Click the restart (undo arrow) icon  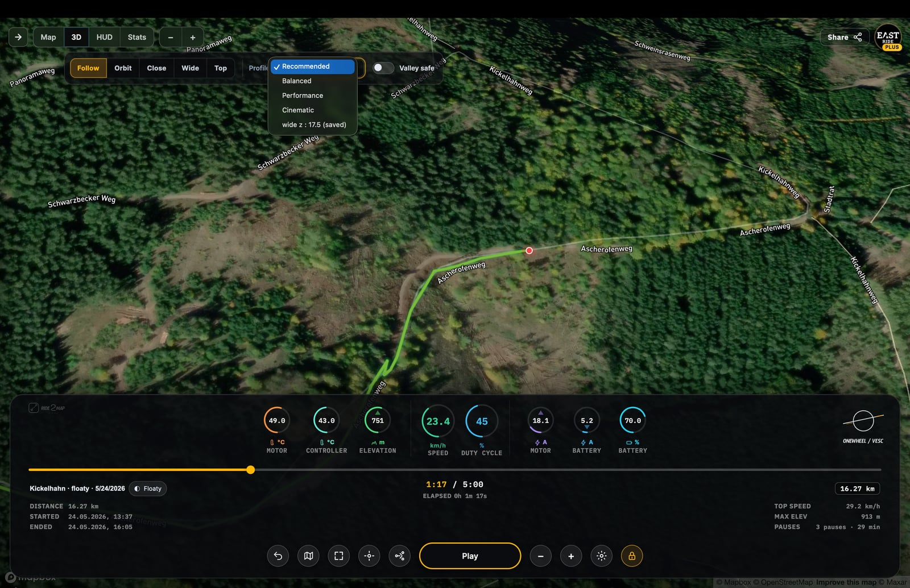278,556
